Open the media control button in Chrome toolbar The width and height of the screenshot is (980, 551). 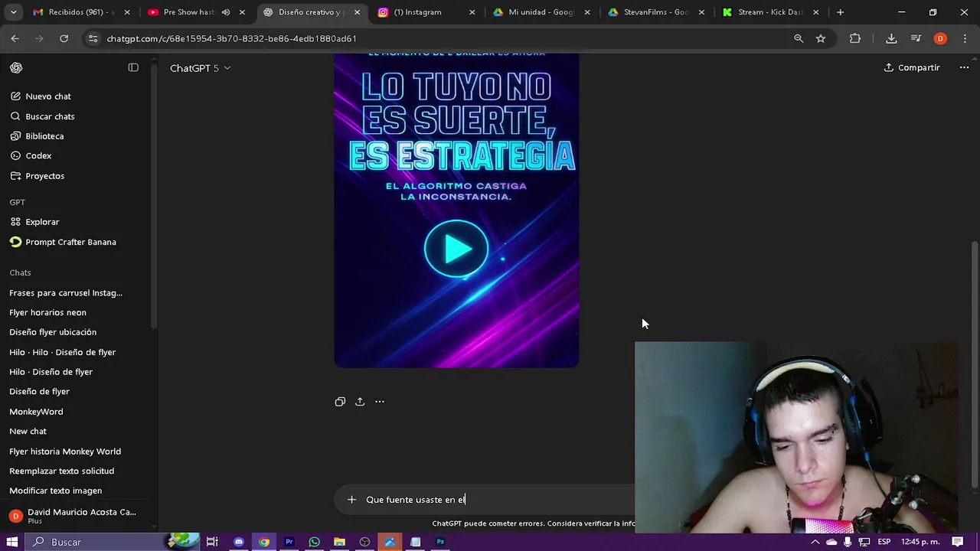(916, 38)
